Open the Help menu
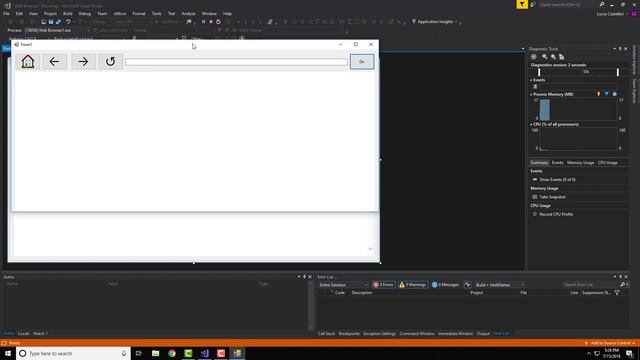This screenshot has height=360, width=640. coord(227,13)
